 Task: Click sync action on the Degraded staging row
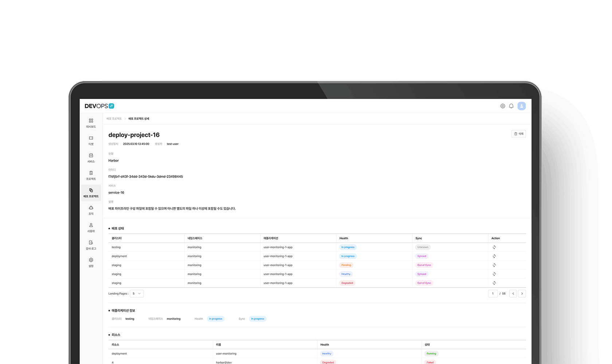[494, 283]
